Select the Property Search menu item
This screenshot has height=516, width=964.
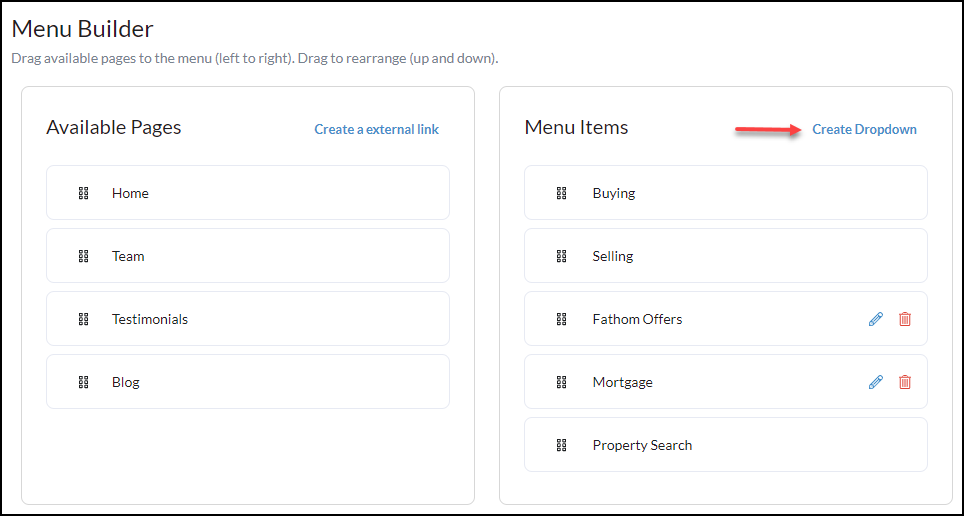click(642, 445)
